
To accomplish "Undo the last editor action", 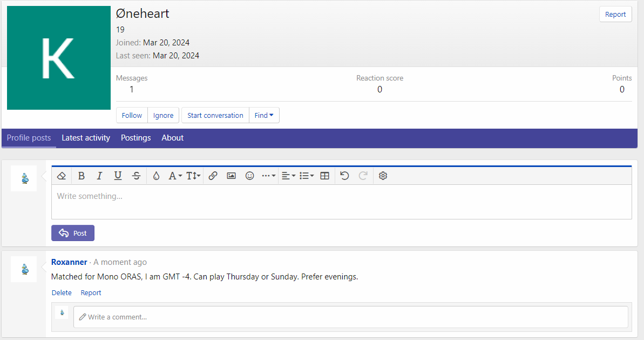I will click(344, 176).
